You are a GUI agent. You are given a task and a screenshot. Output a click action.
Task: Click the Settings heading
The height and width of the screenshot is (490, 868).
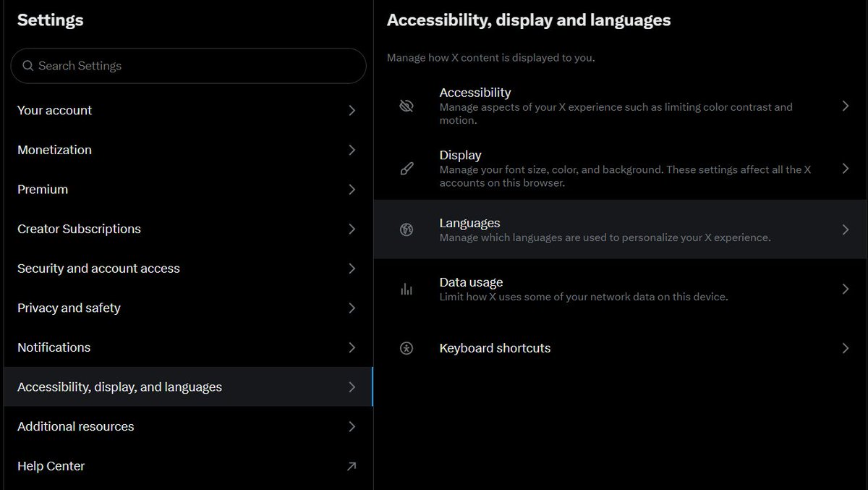[x=51, y=20]
